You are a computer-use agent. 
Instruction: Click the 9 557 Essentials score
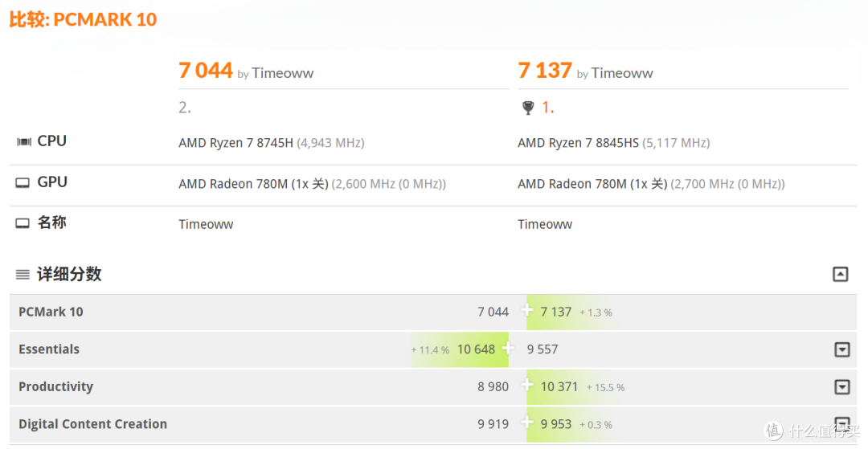point(542,349)
